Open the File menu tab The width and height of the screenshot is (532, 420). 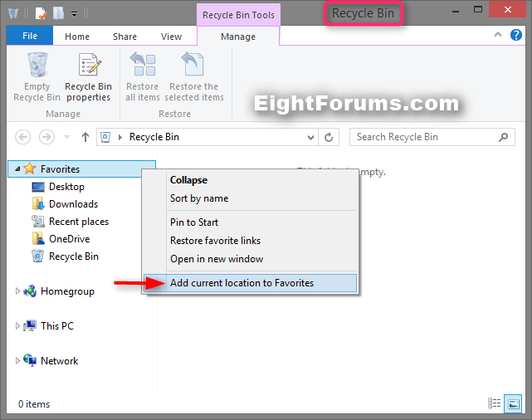click(x=29, y=37)
